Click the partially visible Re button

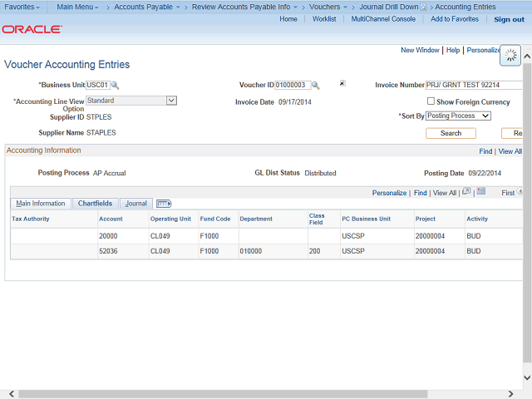512,133
